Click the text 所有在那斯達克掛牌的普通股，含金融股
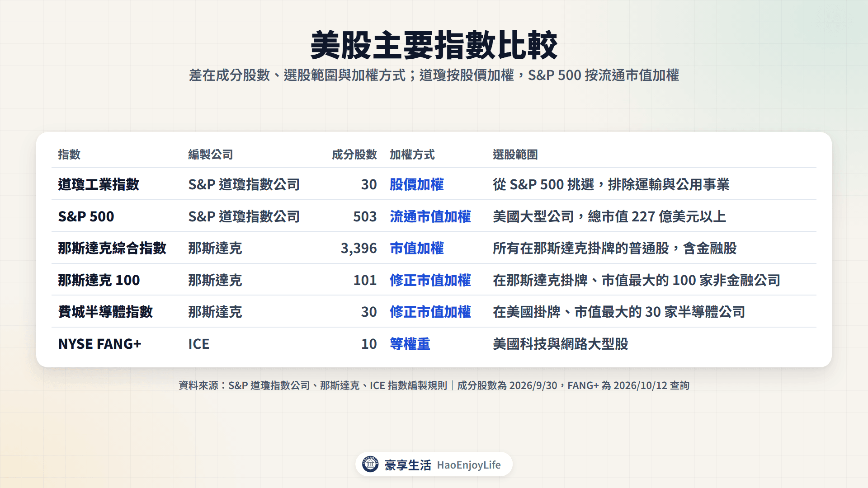868x488 pixels. 615,248
